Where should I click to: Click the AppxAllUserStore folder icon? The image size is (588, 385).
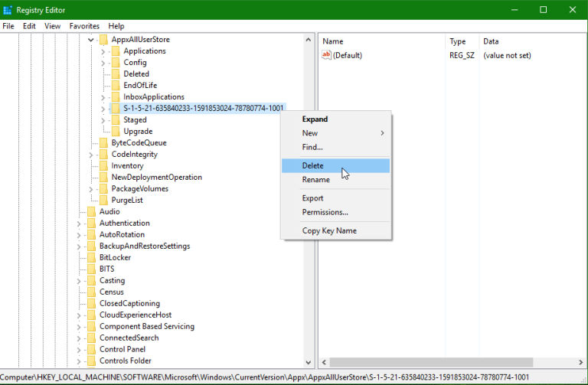(103, 40)
